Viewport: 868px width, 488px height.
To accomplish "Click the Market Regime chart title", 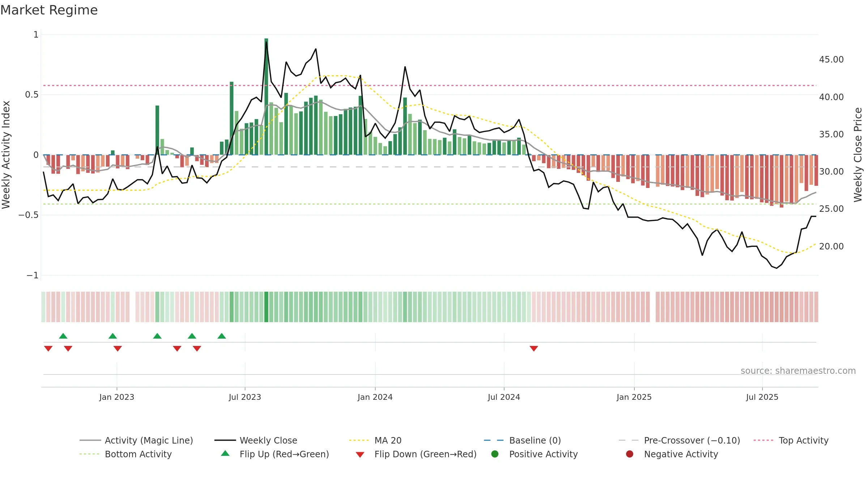I will click(49, 10).
